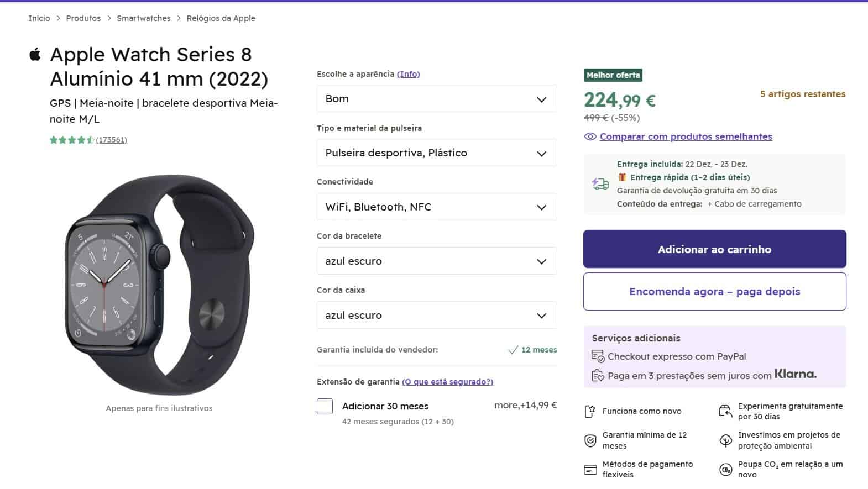Click the environmental protection tree icon

[725, 440]
